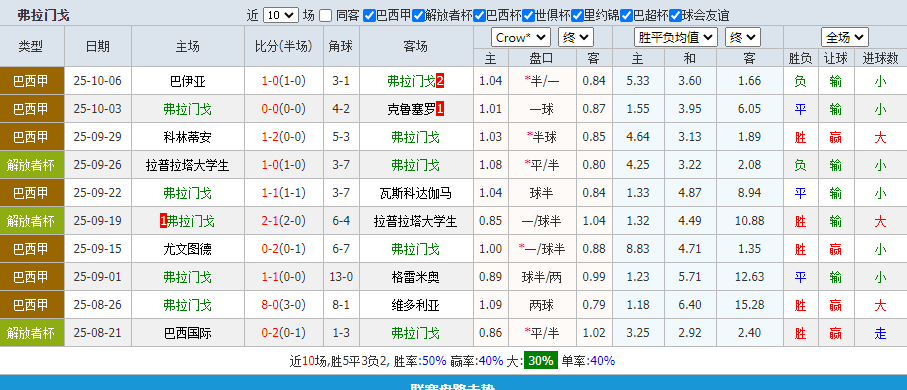Viewport: 907px width, 390px height.
Task: Click the draw odds 6.40 on 25-08-26
Action: pos(690,305)
